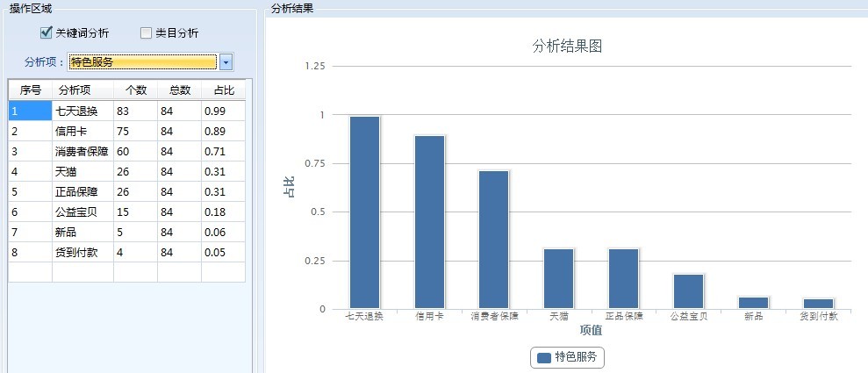
Task: Sort by the 总数 column header
Action: (x=179, y=90)
